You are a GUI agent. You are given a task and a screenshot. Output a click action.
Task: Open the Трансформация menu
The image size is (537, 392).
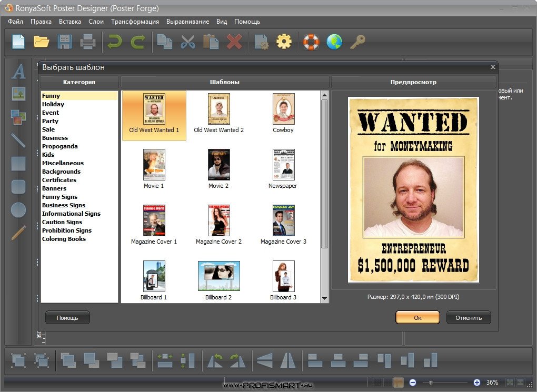click(135, 22)
